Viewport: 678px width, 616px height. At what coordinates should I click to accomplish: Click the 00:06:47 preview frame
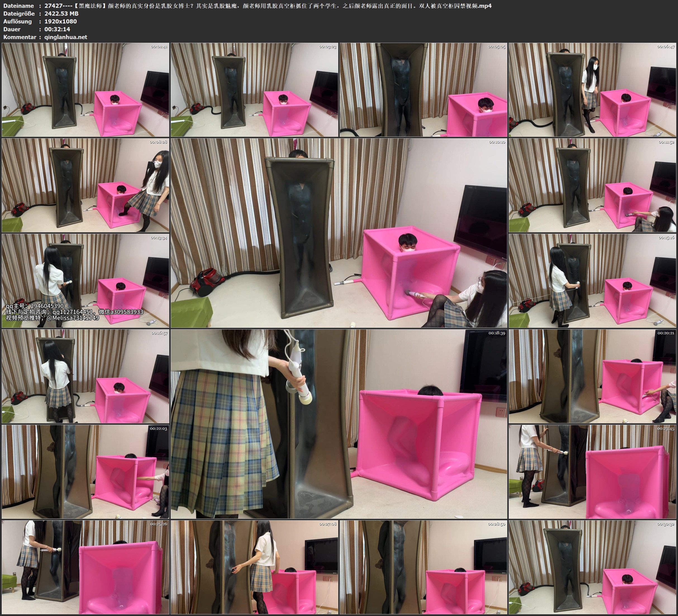coord(592,90)
